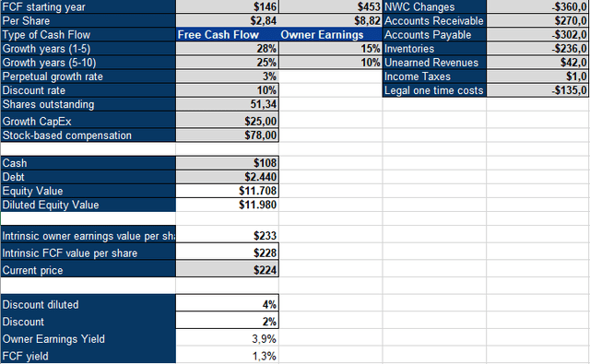The height and width of the screenshot is (364, 590).
Task: Select the Debt value $2.440 cell
Action: pos(227,177)
